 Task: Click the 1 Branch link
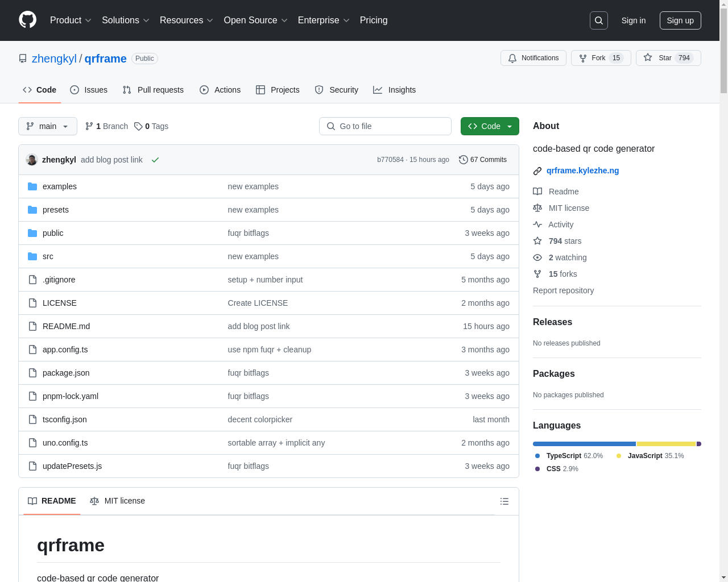coord(106,126)
